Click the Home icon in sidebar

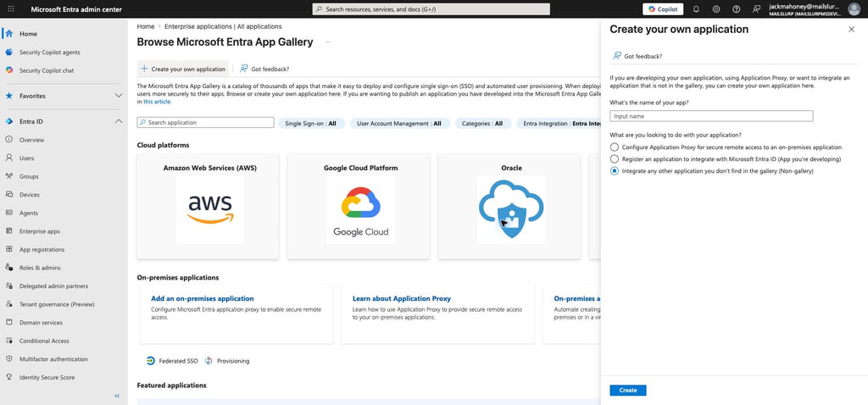(x=8, y=34)
